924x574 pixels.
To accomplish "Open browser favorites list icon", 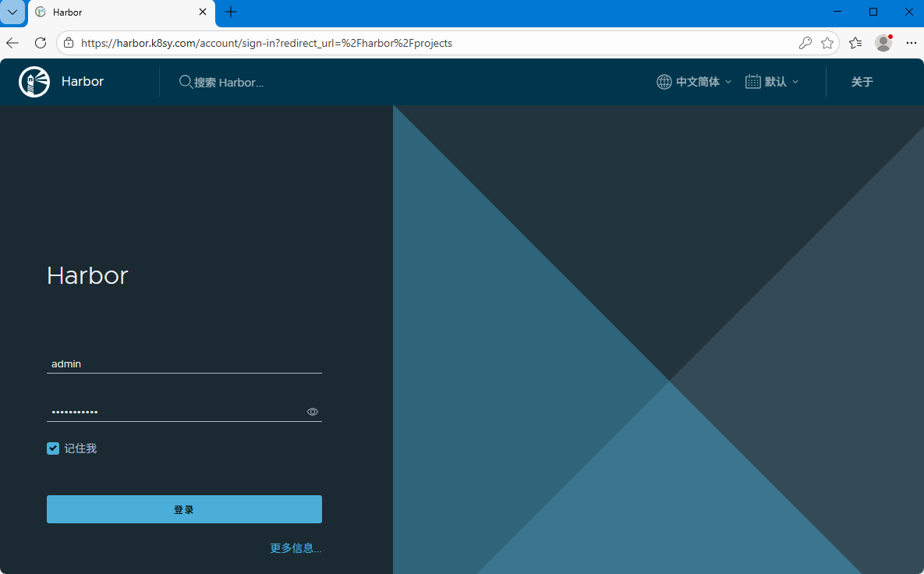I will pyautogui.click(x=855, y=43).
